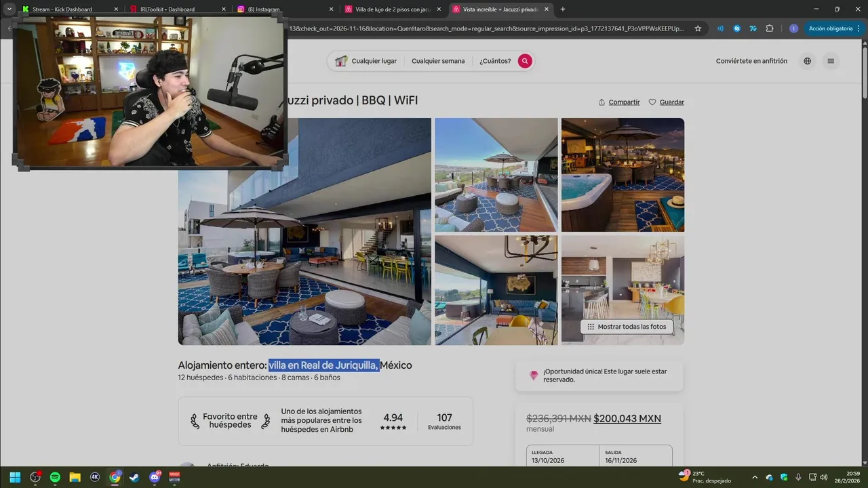Save listing with Guardar heart
The height and width of the screenshot is (488, 868).
(x=667, y=102)
